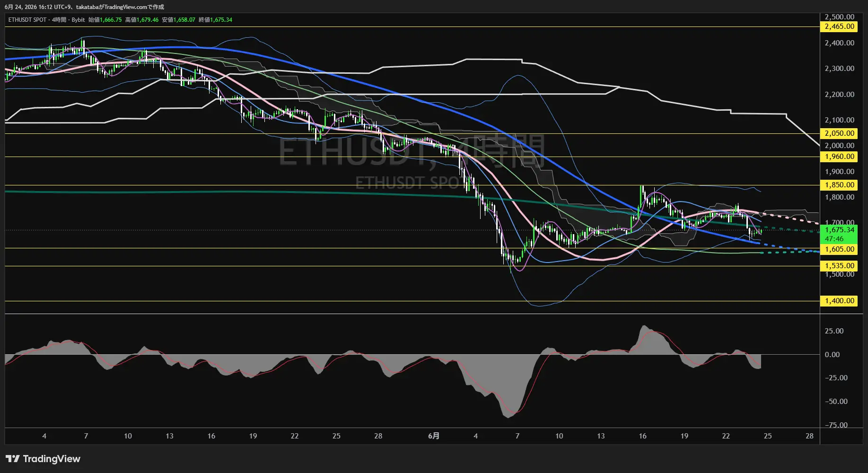Click the 6月 month label on time axis
The height and width of the screenshot is (473, 868).
click(434, 436)
